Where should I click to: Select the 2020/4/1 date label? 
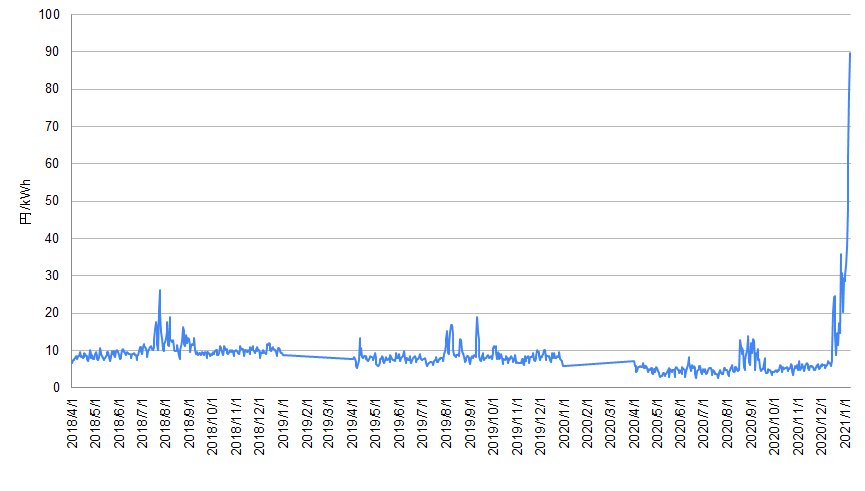click(x=633, y=423)
